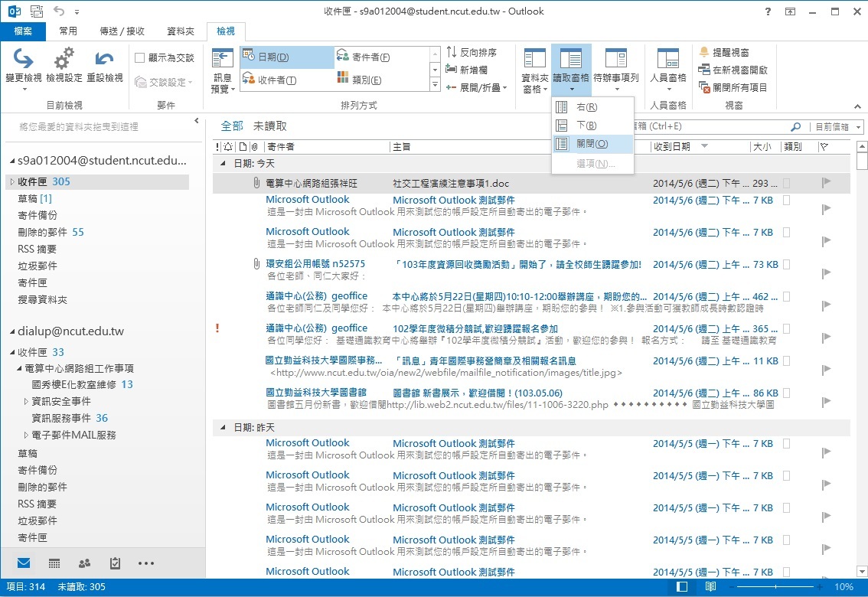Open 人員窗格 (People Pane) options
Viewport: 868px width, 597px height.
point(668,71)
